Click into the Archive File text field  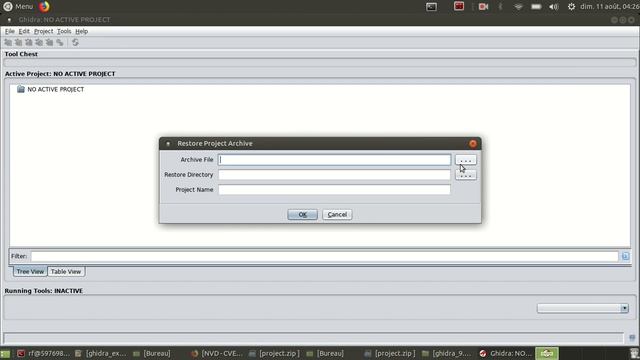pos(334,160)
